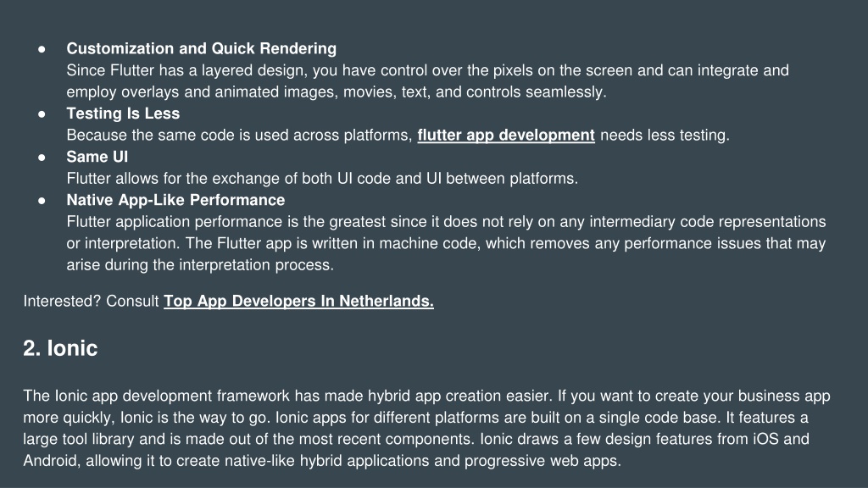Click the text 'needs less testing.'
The image size is (868, 488).
(665, 136)
